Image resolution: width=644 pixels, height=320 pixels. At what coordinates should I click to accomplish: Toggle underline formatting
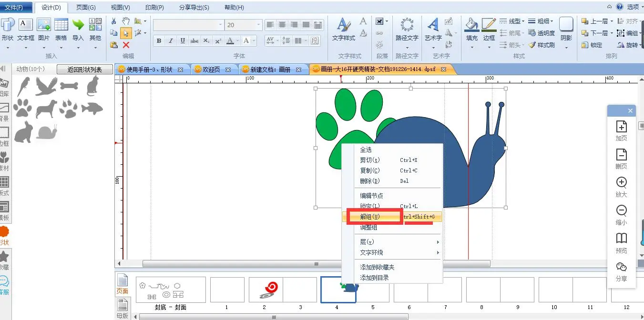[183, 41]
